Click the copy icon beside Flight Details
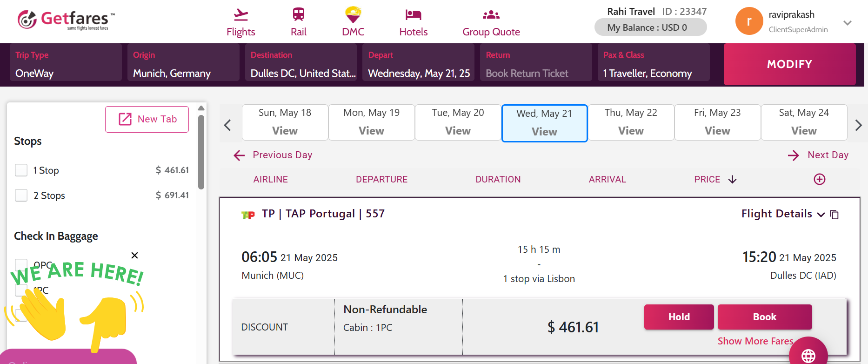 click(835, 215)
